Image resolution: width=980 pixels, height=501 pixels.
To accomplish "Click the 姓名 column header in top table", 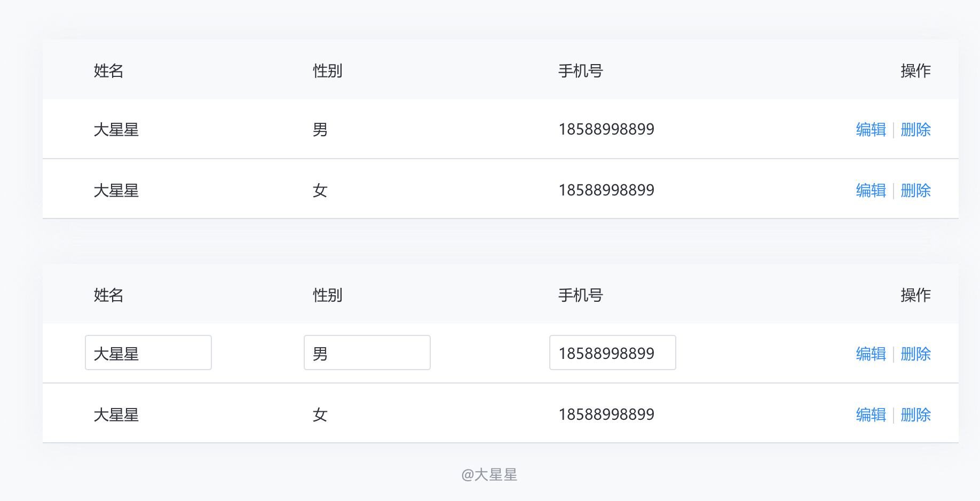I will [x=108, y=71].
